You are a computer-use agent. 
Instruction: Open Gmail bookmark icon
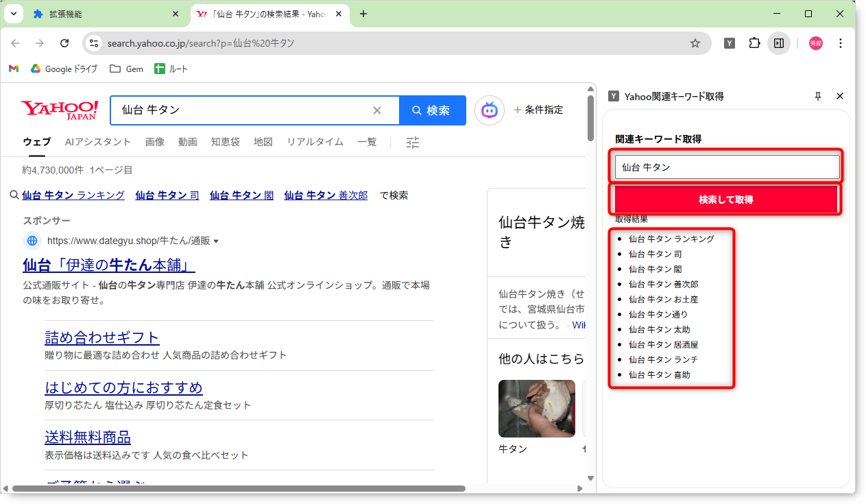14,69
